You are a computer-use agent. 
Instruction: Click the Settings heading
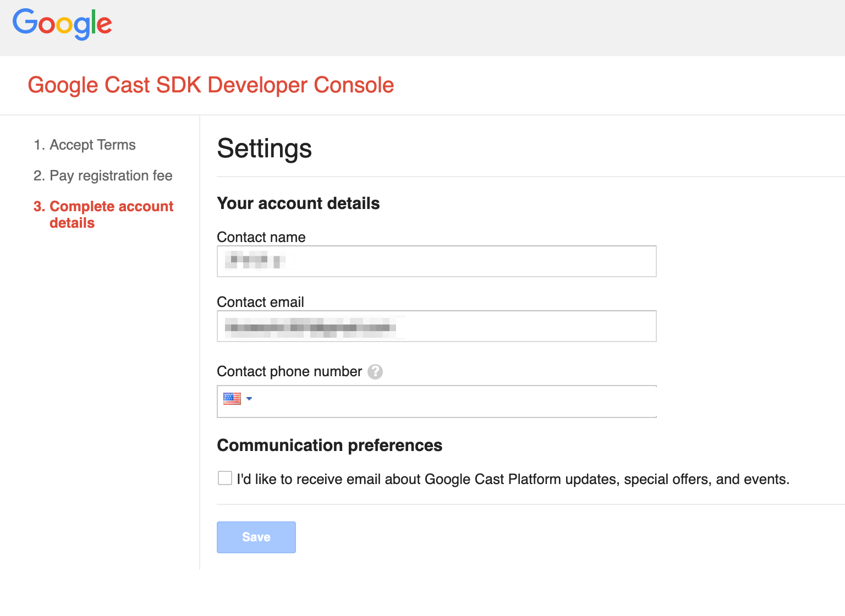tap(265, 148)
